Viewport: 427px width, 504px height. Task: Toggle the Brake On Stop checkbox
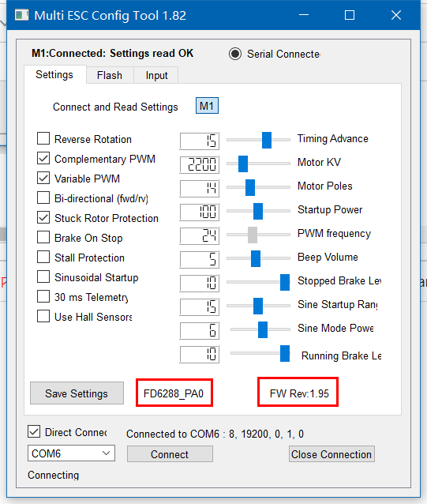(x=43, y=237)
